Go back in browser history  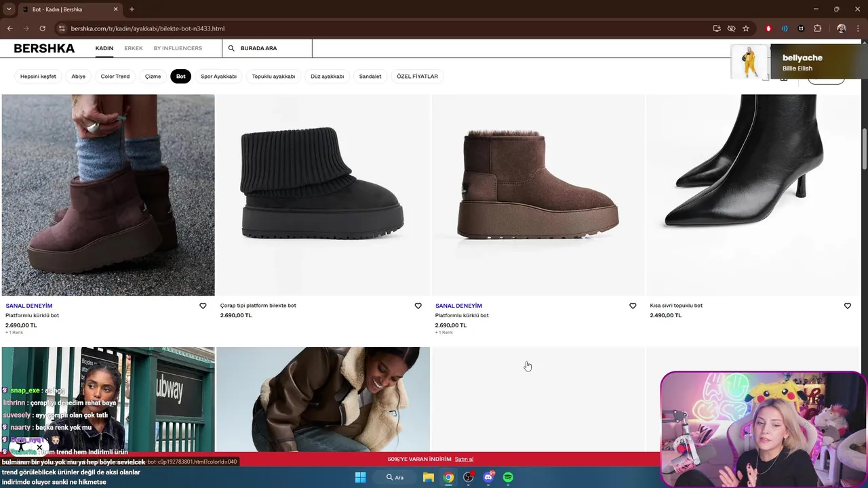point(9,28)
